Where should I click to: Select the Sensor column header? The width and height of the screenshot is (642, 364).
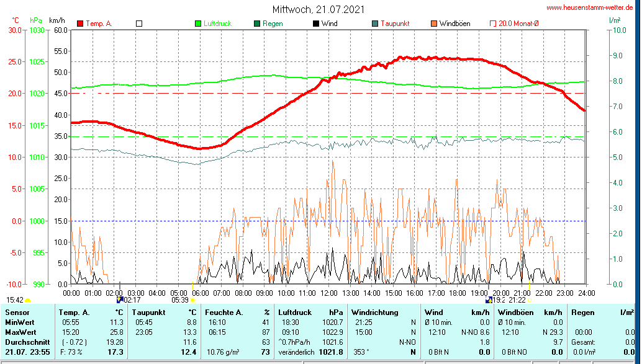click(x=17, y=313)
